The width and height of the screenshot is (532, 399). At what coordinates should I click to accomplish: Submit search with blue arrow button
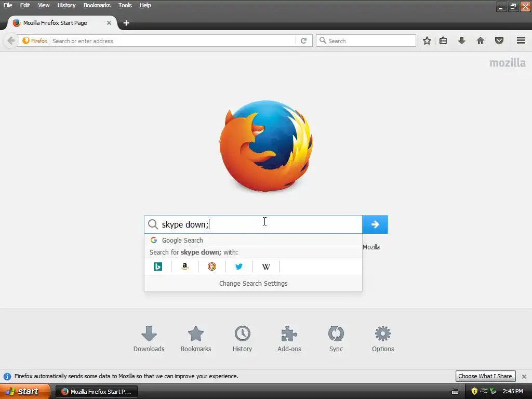(x=375, y=224)
